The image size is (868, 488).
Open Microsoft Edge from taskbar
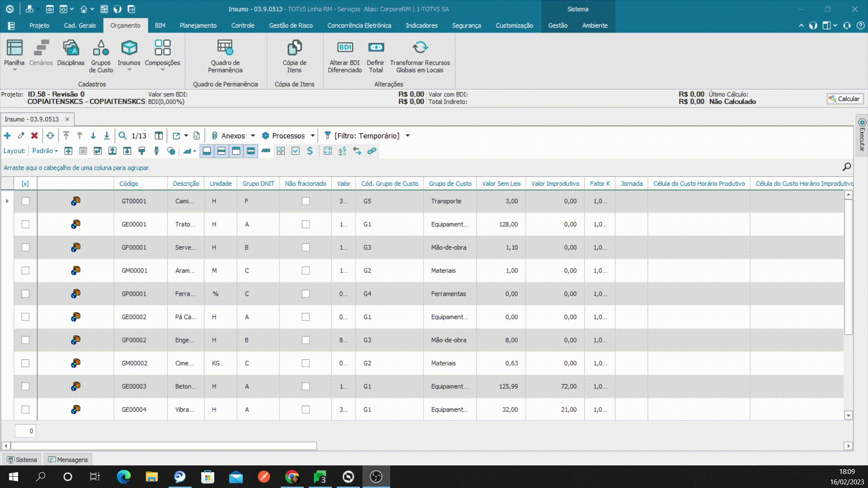pyautogui.click(x=123, y=477)
